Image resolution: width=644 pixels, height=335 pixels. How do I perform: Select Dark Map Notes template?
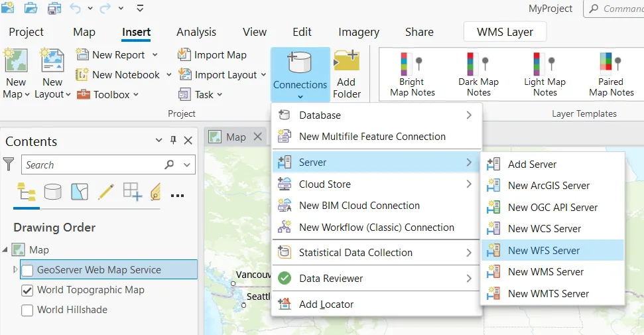click(x=479, y=75)
